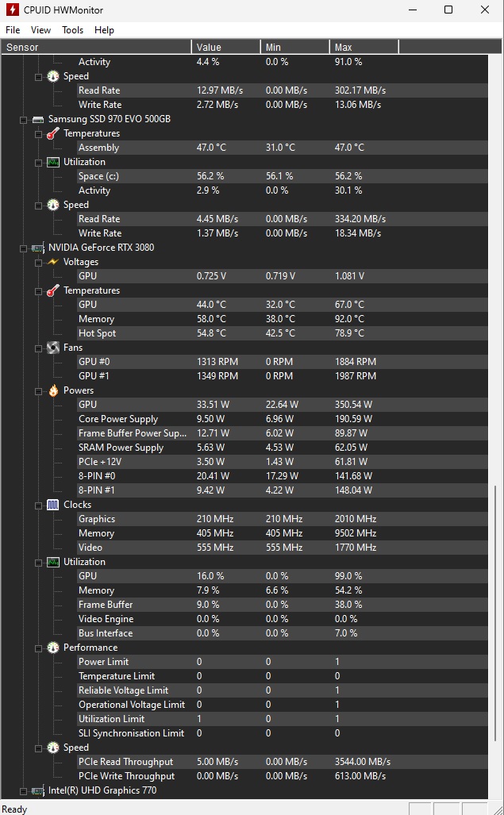The height and width of the screenshot is (815, 504).
Task: Click the Clocks waveform icon
Action: click(53, 505)
